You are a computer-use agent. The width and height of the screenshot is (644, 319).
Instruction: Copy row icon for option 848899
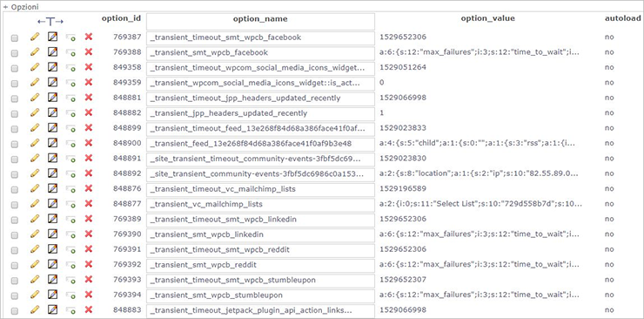[70, 129]
